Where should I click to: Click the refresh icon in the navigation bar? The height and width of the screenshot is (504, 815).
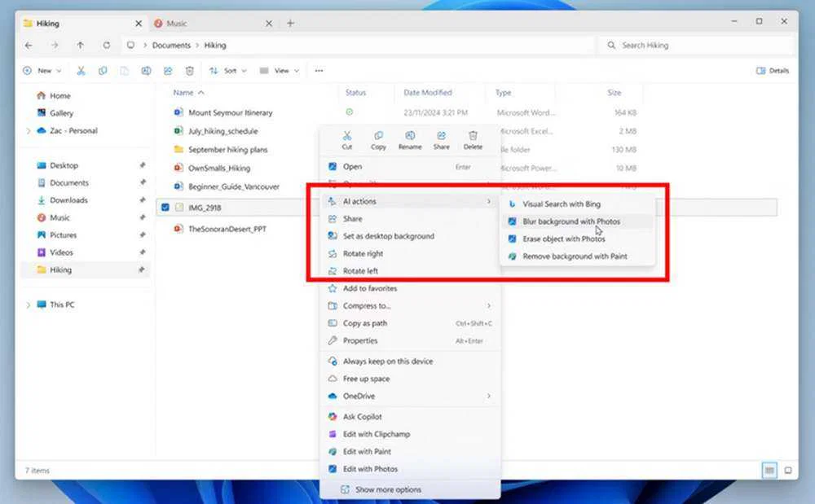107,46
